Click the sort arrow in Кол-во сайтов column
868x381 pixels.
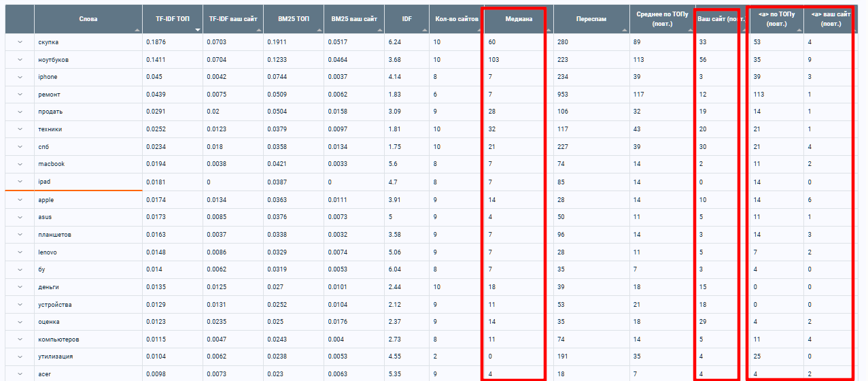[x=478, y=31]
